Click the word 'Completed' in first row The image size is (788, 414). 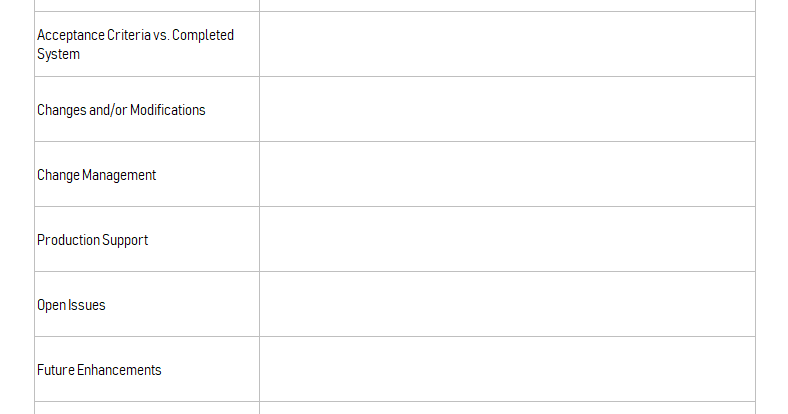click(203, 36)
